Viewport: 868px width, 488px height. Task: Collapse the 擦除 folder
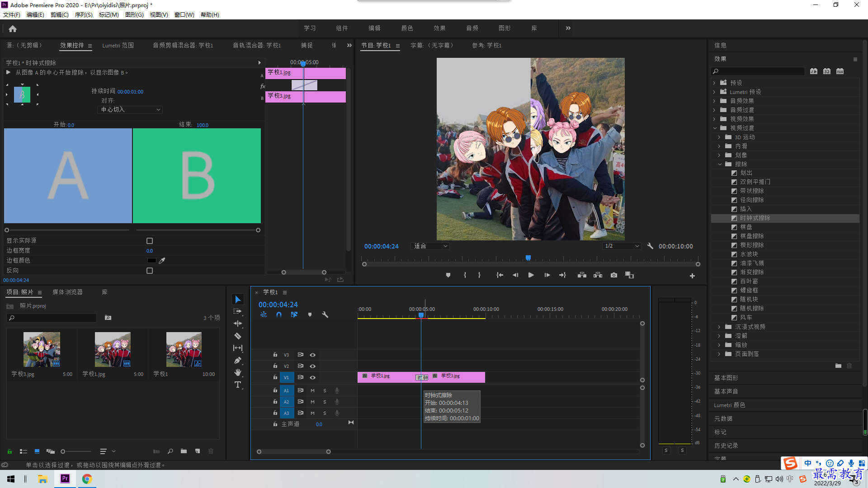(720, 164)
